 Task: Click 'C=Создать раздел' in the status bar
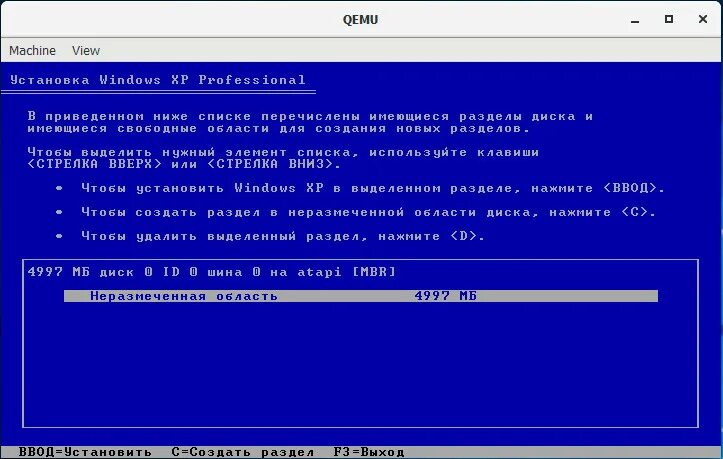(x=243, y=452)
